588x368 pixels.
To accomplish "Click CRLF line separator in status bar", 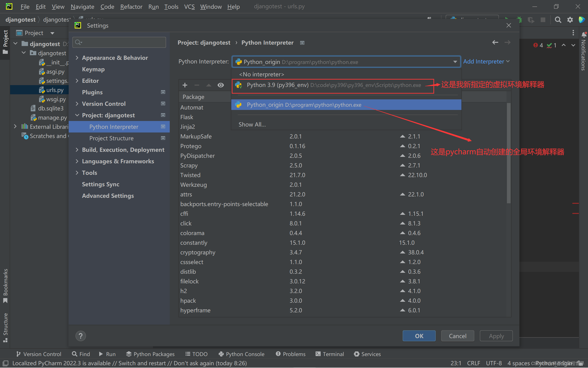I will (474, 363).
